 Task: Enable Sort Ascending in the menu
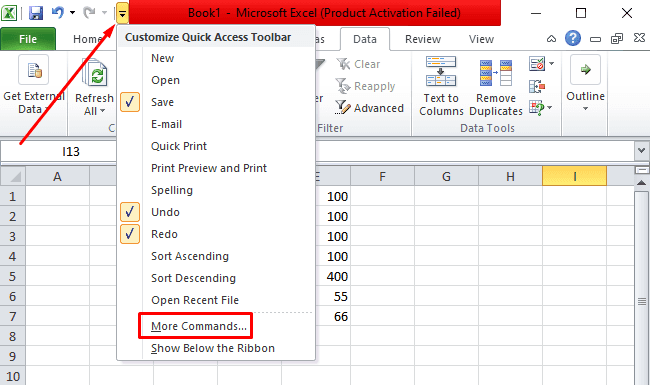(216, 256)
